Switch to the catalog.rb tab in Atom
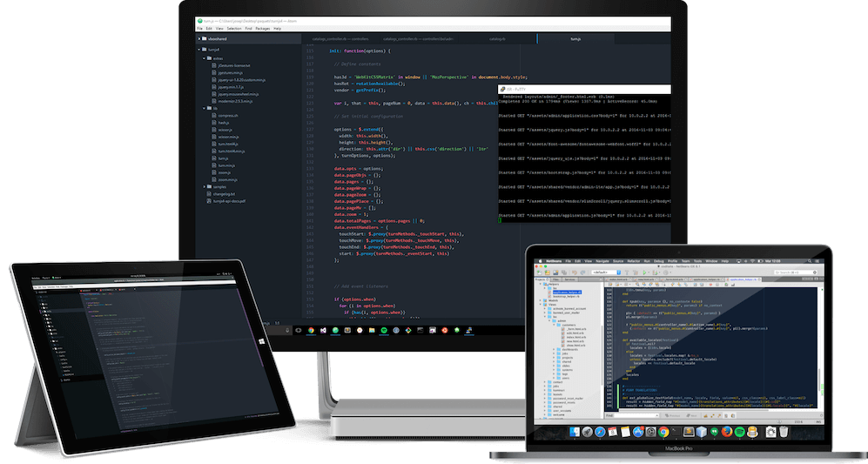 point(497,39)
